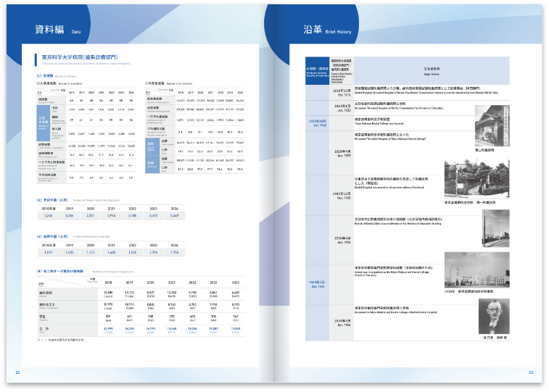This screenshot has height=392, width=549.
Task: Click page number 23 at bottom right
Action: (x=531, y=372)
